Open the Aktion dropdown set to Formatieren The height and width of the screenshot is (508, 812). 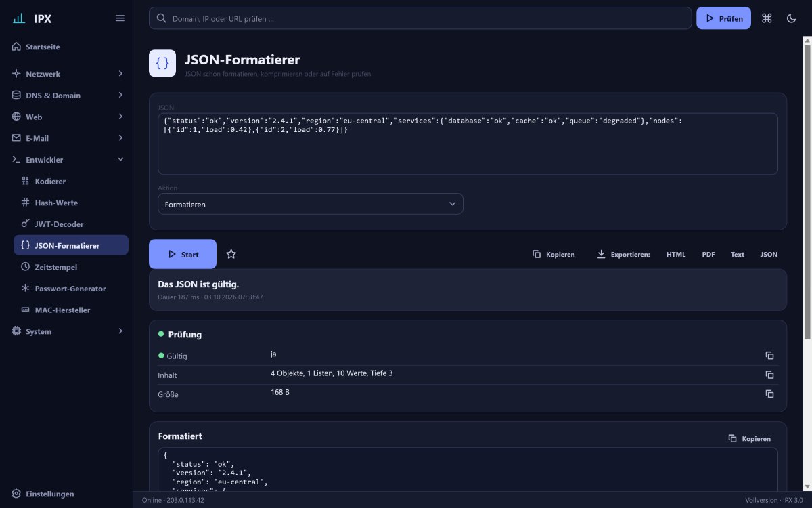click(311, 204)
